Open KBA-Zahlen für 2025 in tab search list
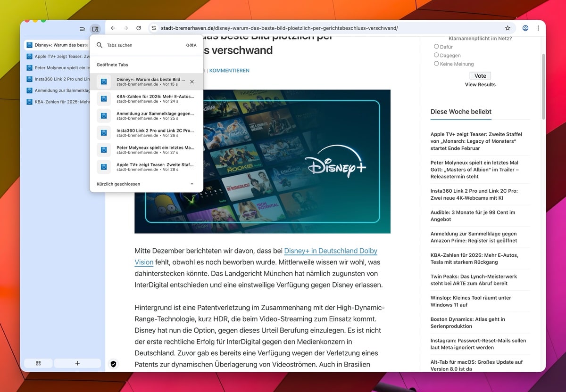 point(146,98)
